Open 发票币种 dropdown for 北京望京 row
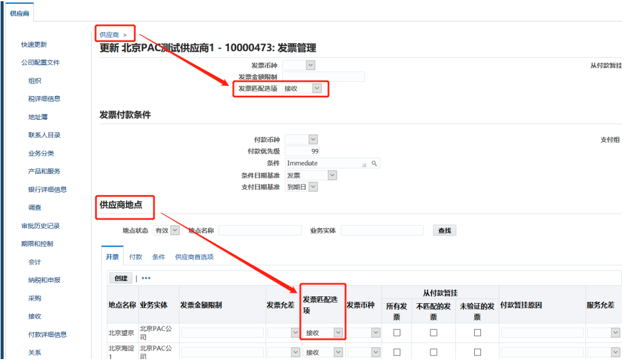The image size is (631, 364). click(x=364, y=333)
